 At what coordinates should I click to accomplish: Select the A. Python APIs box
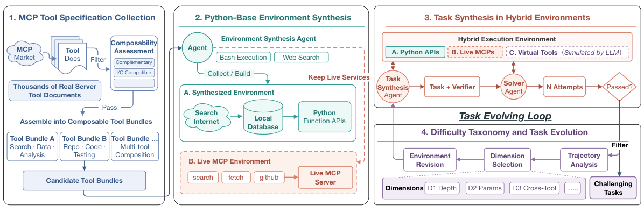click(x=415, y=52)
